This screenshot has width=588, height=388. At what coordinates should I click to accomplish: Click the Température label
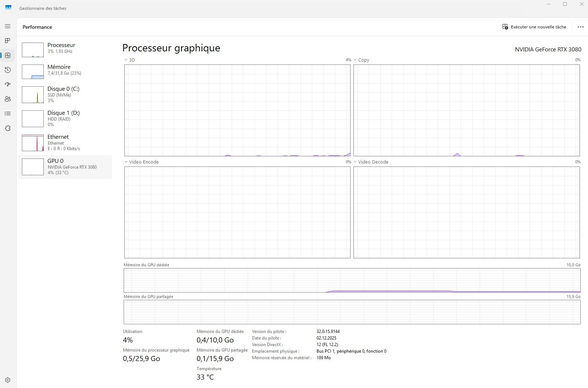coord(209,369)
